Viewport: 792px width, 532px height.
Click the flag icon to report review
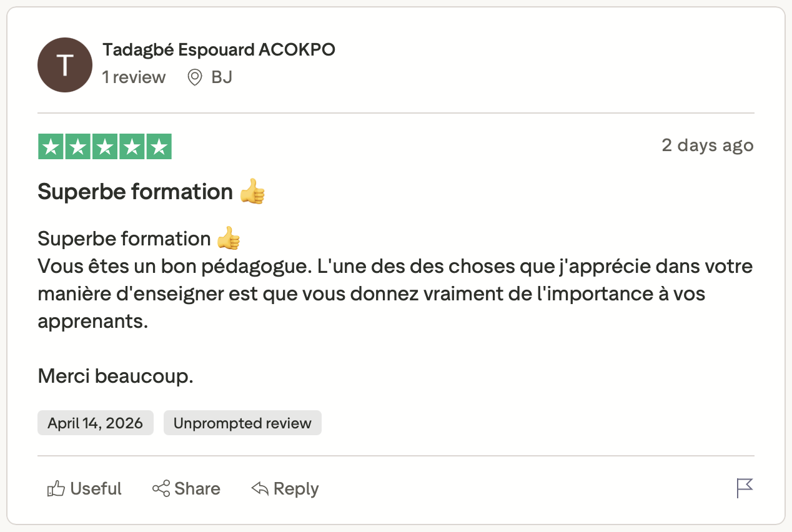pyautogui.click(x=745, y=488)
